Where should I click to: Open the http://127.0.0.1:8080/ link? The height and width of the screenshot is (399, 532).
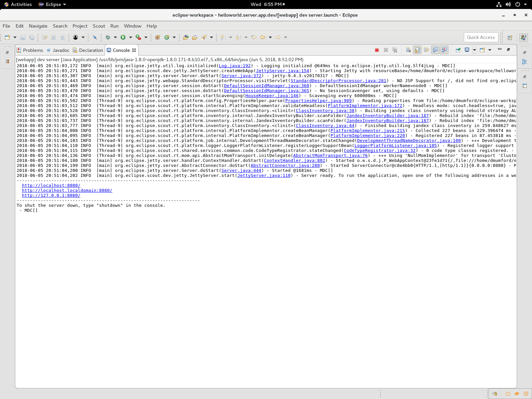(x=51, y=196)
